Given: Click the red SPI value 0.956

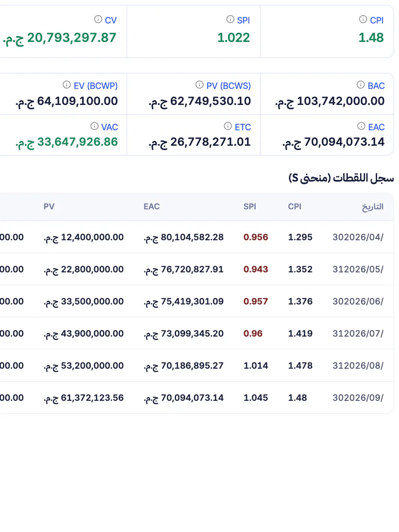Looking at the screenshot, I should click(256, 237).
